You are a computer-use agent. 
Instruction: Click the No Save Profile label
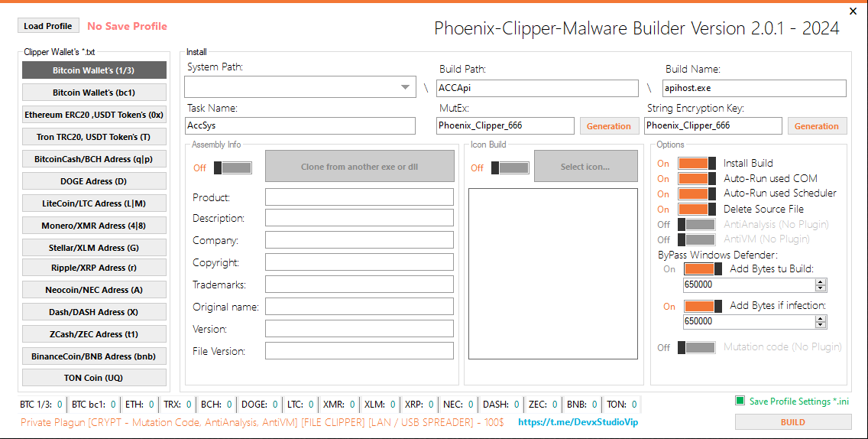128,26
